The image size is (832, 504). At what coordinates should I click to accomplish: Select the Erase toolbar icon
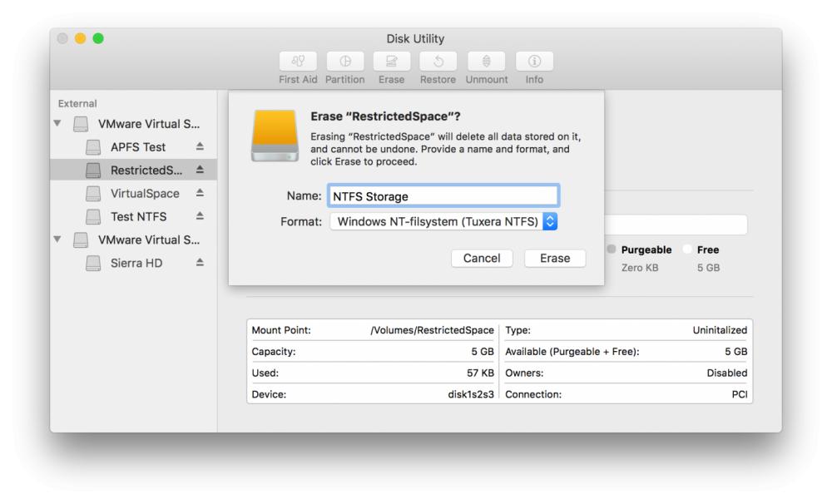[391, 66]
